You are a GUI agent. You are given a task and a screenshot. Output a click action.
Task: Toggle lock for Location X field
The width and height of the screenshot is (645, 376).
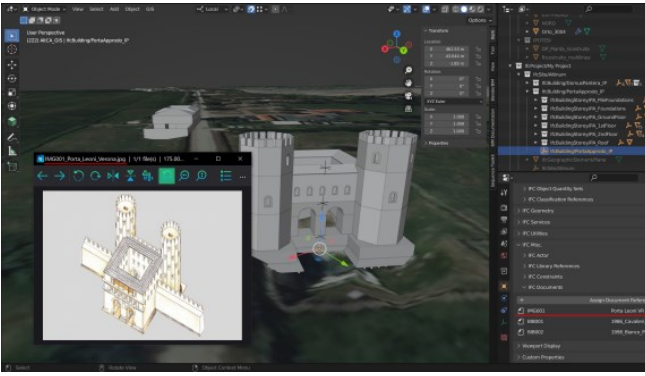tap(478, 49)
